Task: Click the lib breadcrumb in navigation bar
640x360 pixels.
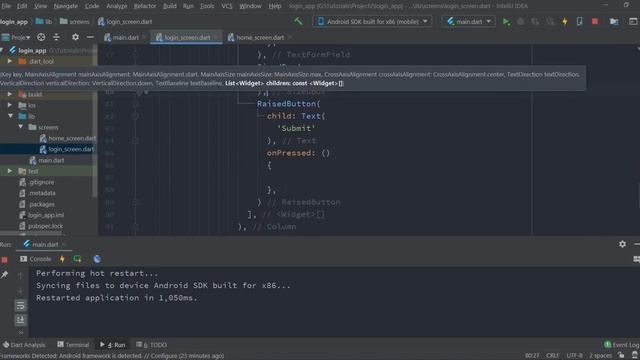Action: [44, 22]
